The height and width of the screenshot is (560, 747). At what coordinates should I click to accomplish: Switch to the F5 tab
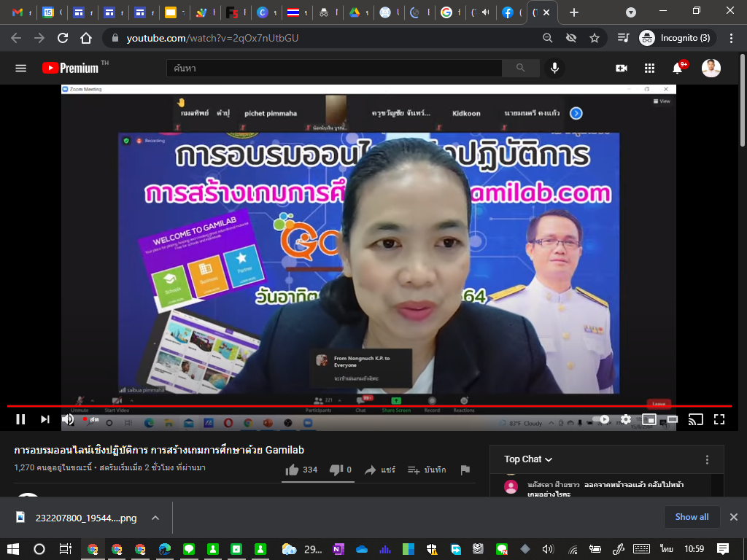pyautogui.click(x=232, y=13)
